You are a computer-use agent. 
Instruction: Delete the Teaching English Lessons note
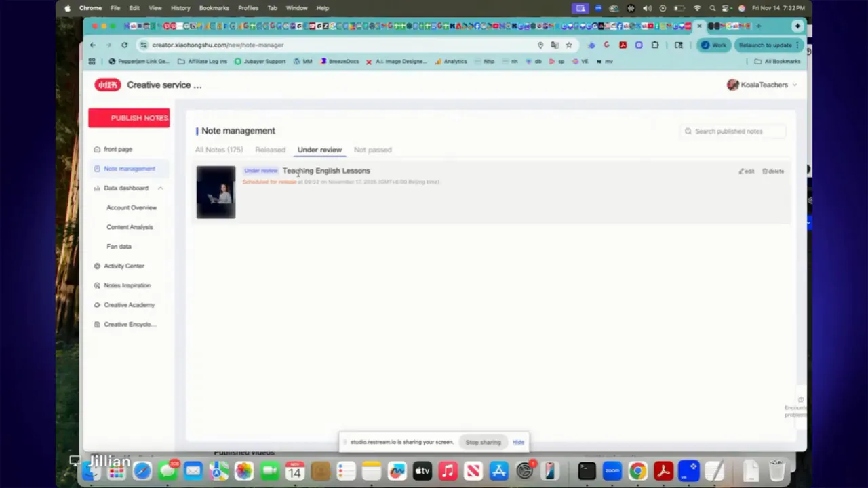[773, 171]
